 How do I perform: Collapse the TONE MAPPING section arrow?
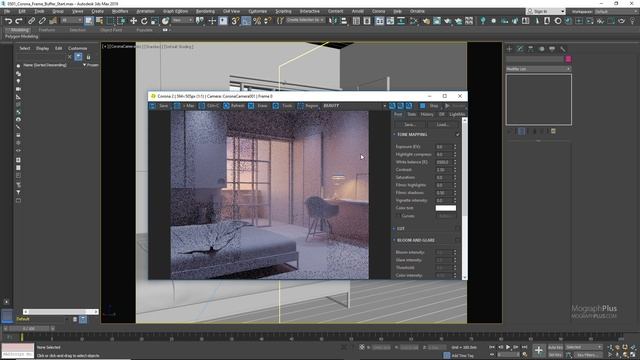394,134
